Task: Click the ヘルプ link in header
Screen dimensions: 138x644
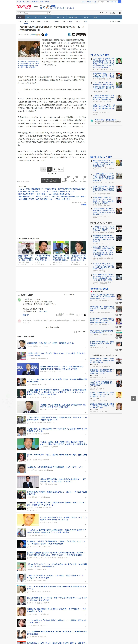Action: 94,2
